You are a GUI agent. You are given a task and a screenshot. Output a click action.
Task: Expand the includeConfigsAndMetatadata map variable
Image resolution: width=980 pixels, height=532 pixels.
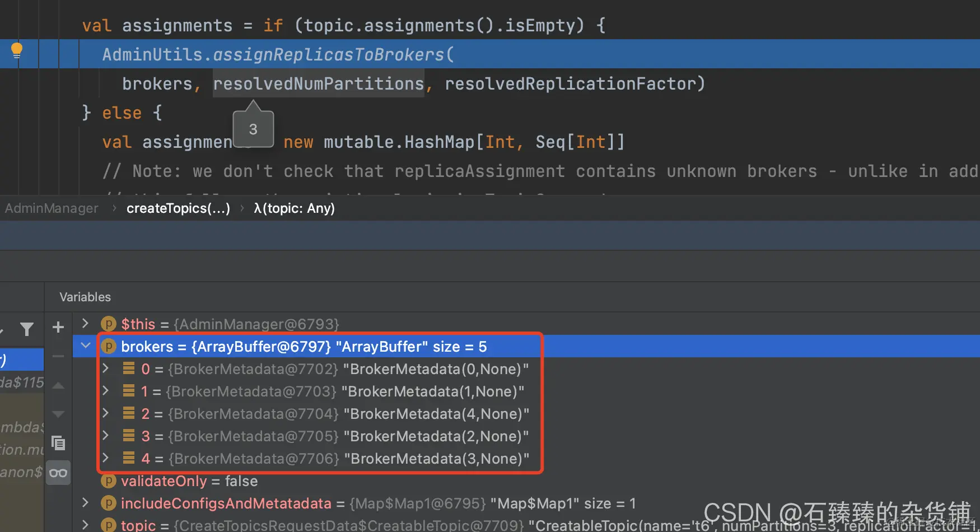tap(85, 502)
